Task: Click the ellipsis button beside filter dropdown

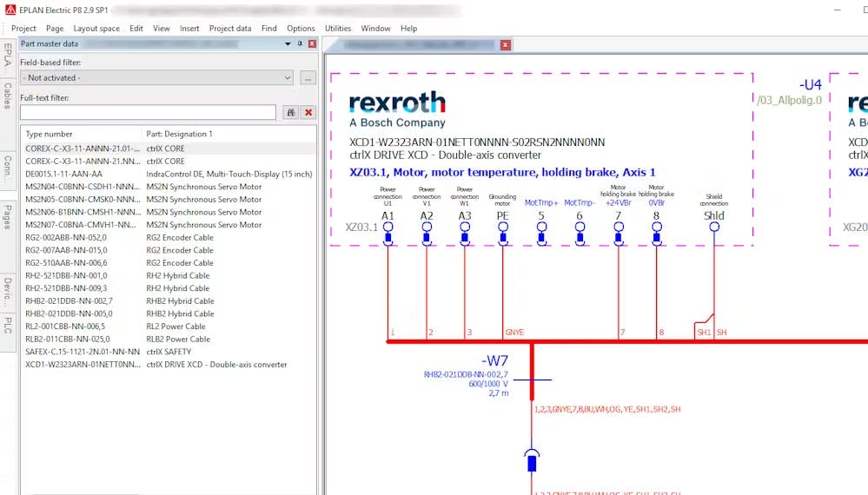Action: [308, 78]
